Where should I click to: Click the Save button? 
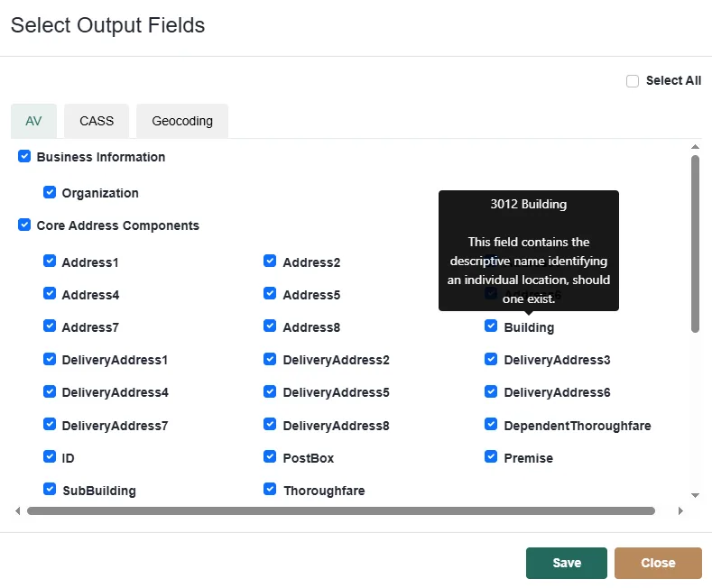pos(567,563)
